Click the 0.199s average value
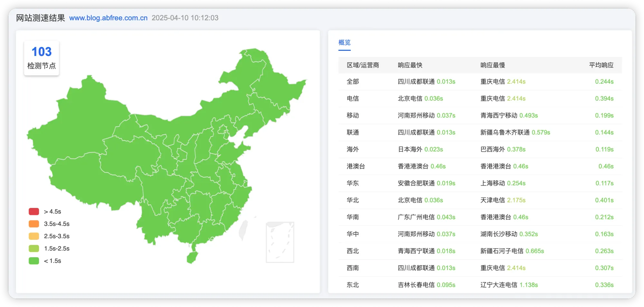The width and height of the screenshot is (644, 307). tap(604, 115)
